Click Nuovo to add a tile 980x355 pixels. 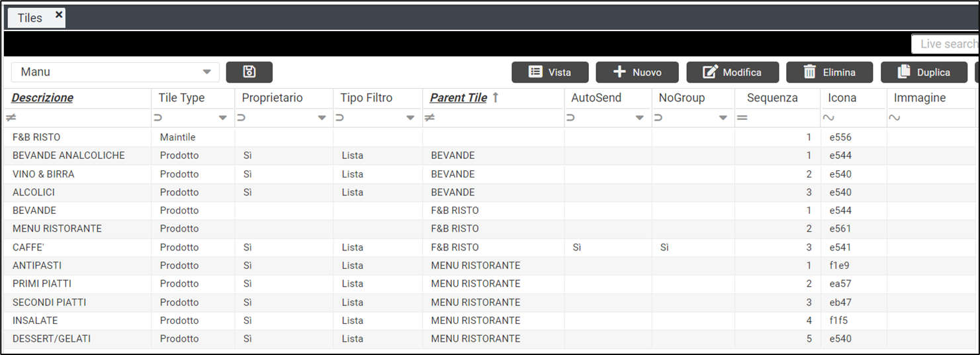click(637, 72)
